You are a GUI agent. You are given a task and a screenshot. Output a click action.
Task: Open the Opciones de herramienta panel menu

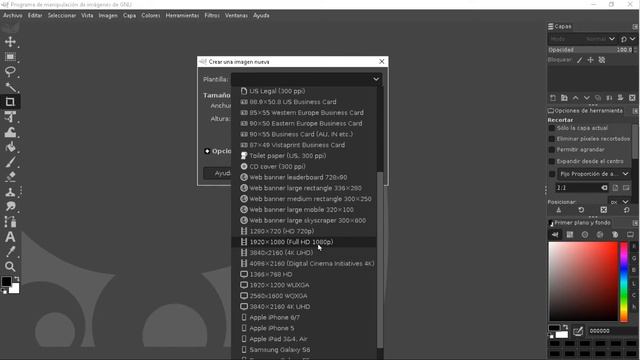[x=635, y=111]
